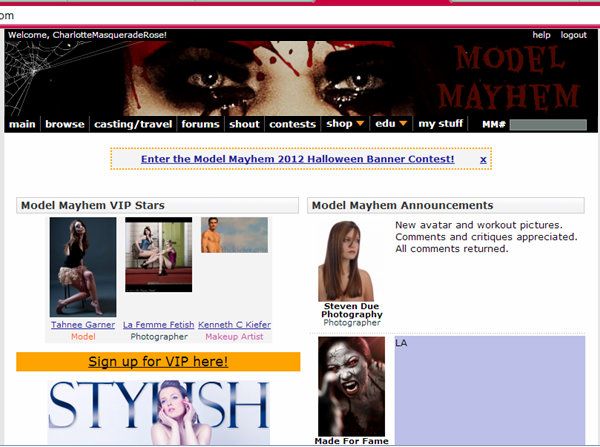600x447 pixels.
Task: Select the 'New avatar and workout pictures' text
Action: [x=479, y=225]
